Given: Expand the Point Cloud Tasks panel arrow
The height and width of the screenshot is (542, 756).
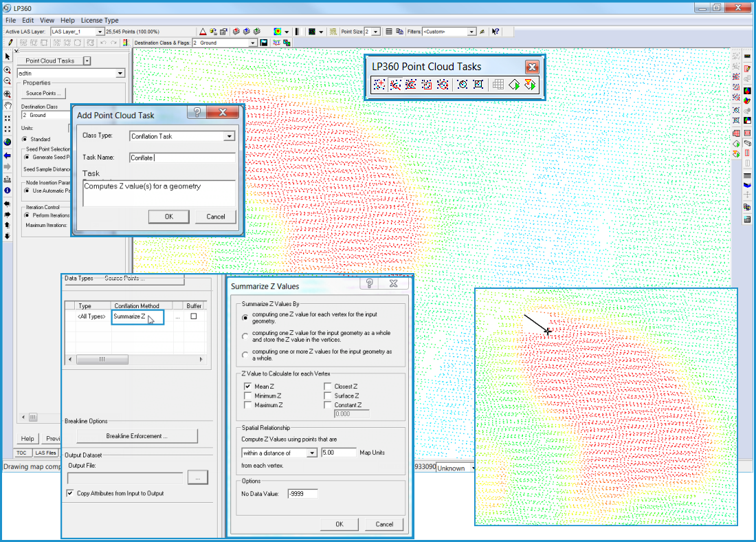Looking at the screenshot, I should click(x=87, y=61).
